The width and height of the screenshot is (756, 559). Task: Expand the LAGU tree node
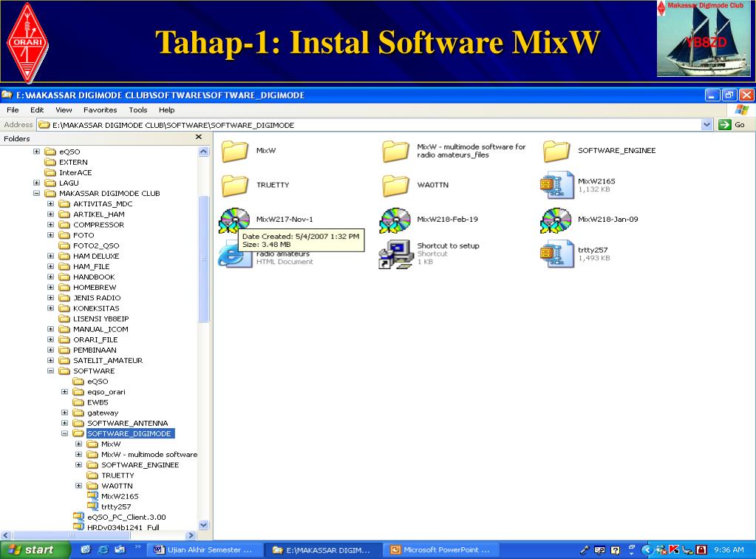pos(36,183)
